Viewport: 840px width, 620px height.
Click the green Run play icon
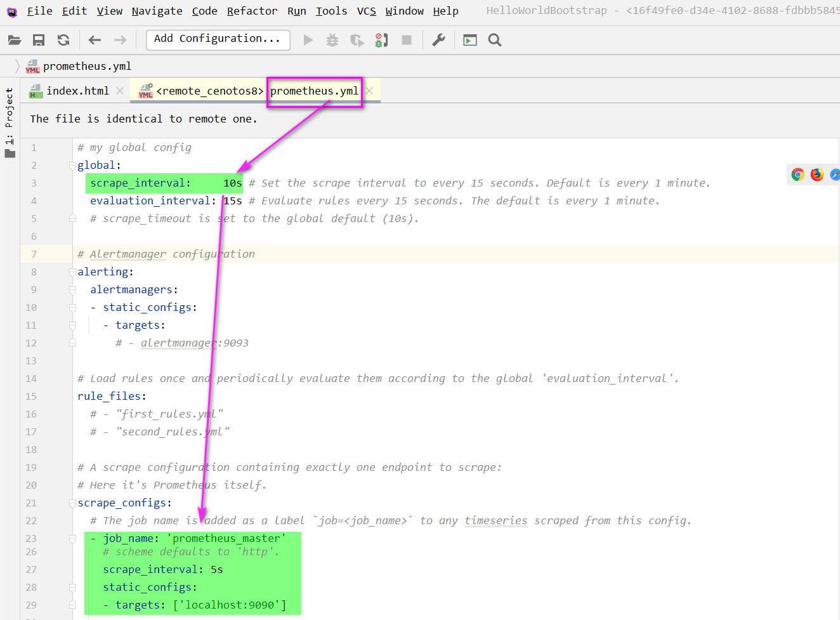pos(308,40)
